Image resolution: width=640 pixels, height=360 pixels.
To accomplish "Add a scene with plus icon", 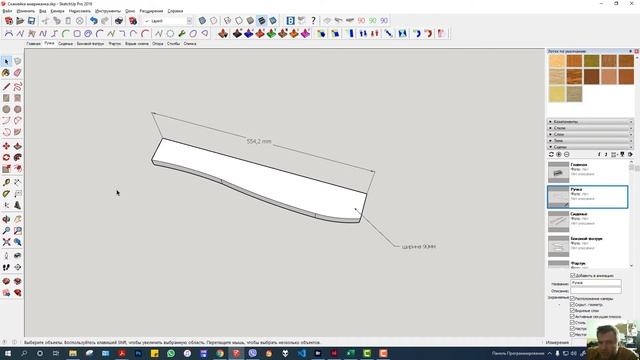I will coord(559,154).
